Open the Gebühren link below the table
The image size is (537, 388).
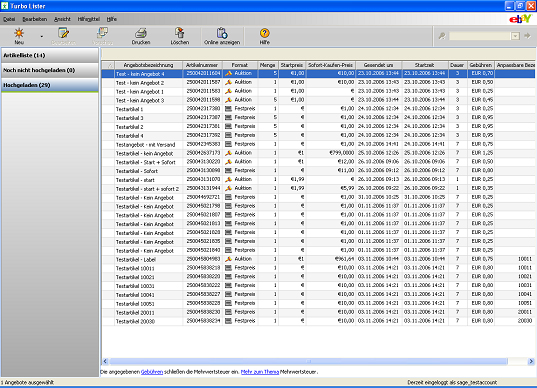coord(152,372)
